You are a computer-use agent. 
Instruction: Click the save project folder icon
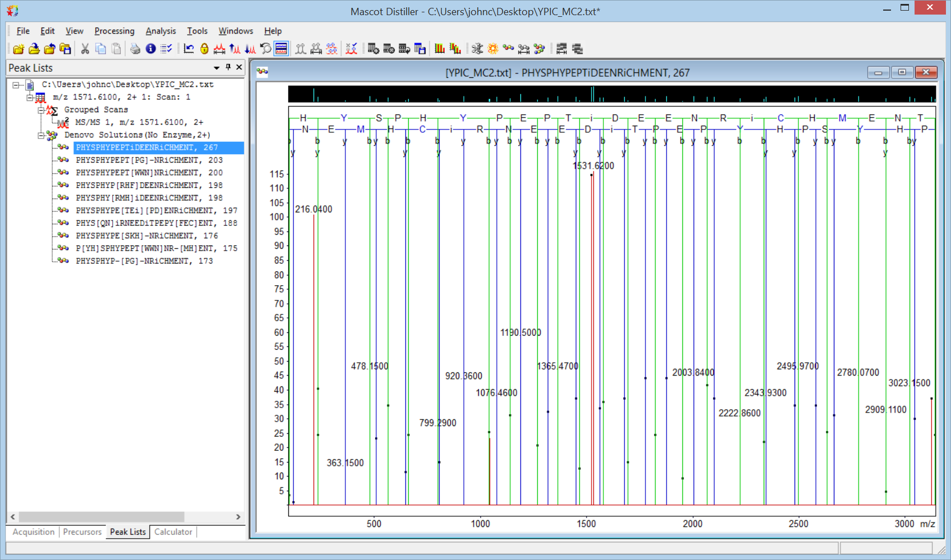[x=66, y=49]
